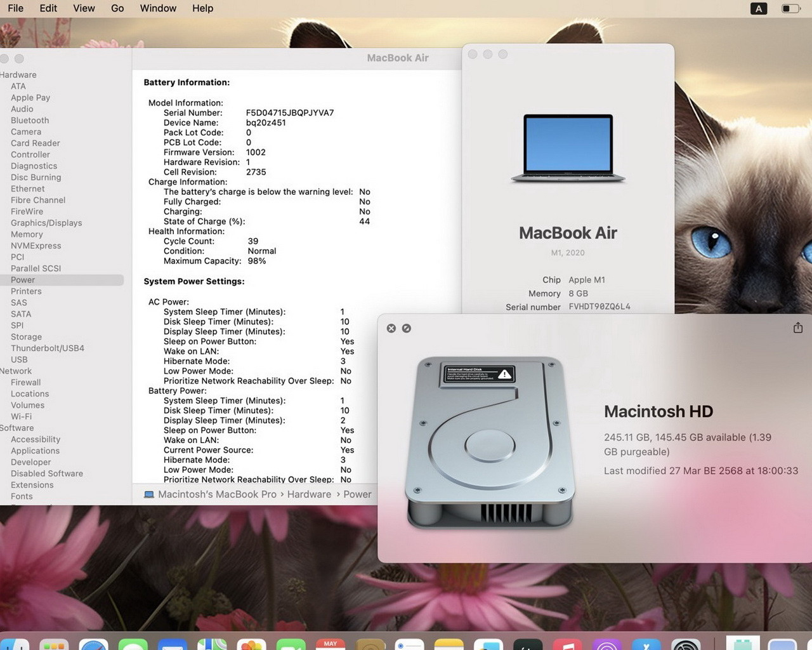
Task: Select ATA in the Hardware sidebar
Action: pyautogui.click(x=18, y=86)
